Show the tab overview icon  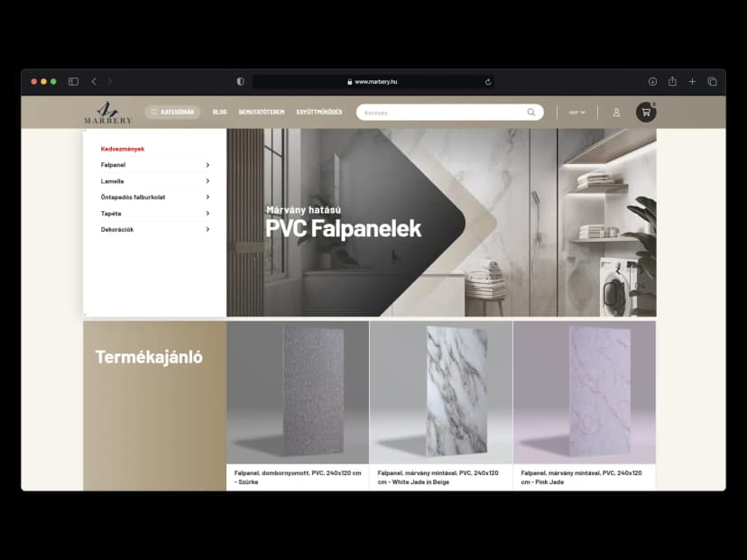(712, 81)
